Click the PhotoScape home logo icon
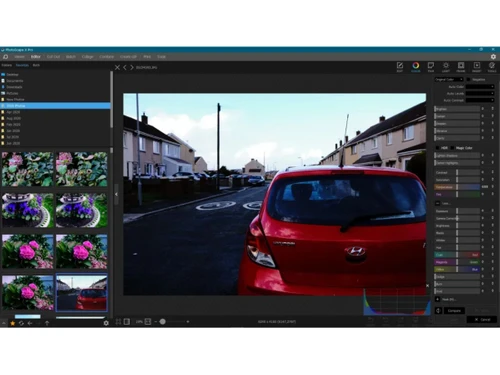This screenshot has width=500, height=375. click(5, 57)
